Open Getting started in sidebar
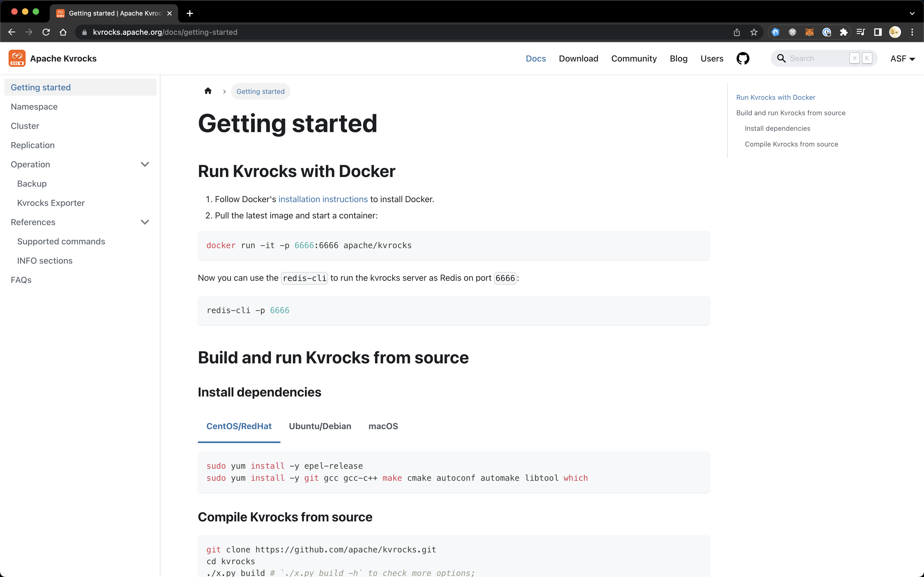Screen dimensions: 924x577 click(x=80, y=87)
